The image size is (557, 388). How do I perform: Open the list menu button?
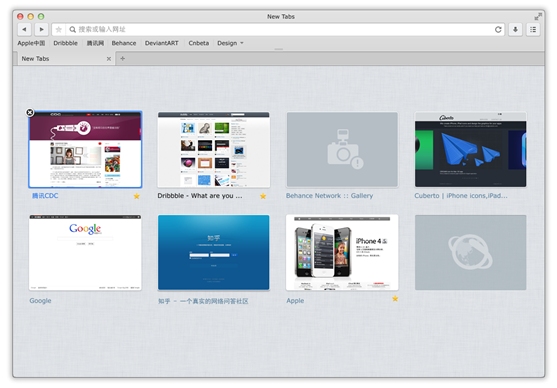(x=533, y=29)
